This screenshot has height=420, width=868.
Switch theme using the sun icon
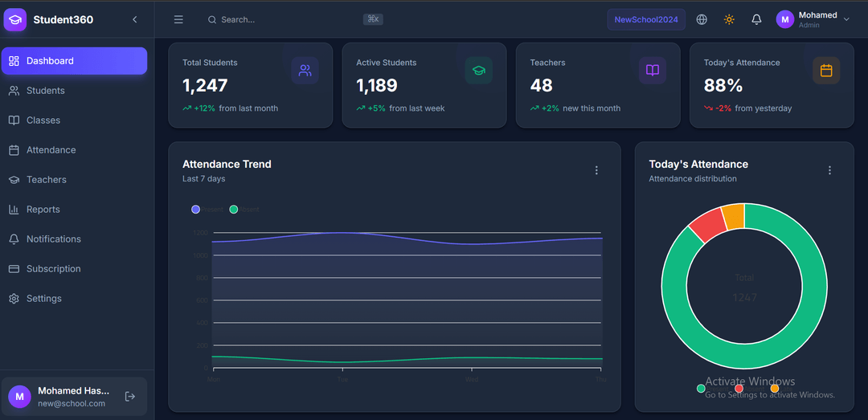pyautogui.click(x=729, y=19)
